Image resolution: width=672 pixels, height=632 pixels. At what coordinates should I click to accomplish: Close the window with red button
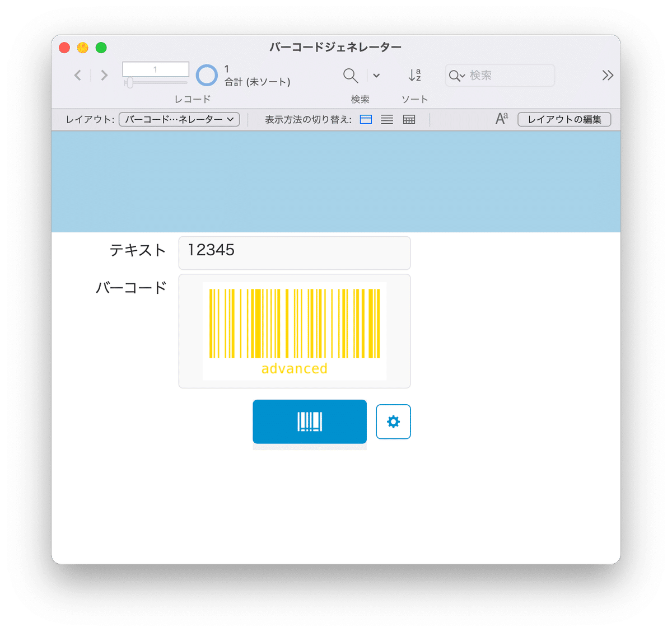coord(64,48)
